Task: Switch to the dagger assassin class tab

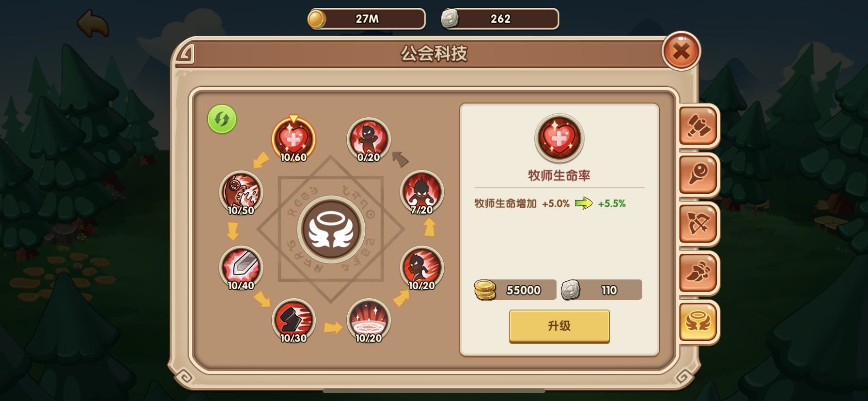Action: (x=698, y=272)
